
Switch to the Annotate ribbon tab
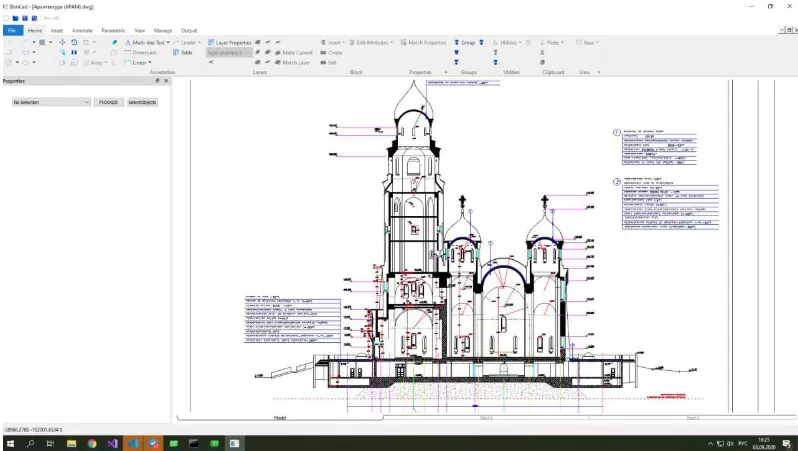[82, 31]
